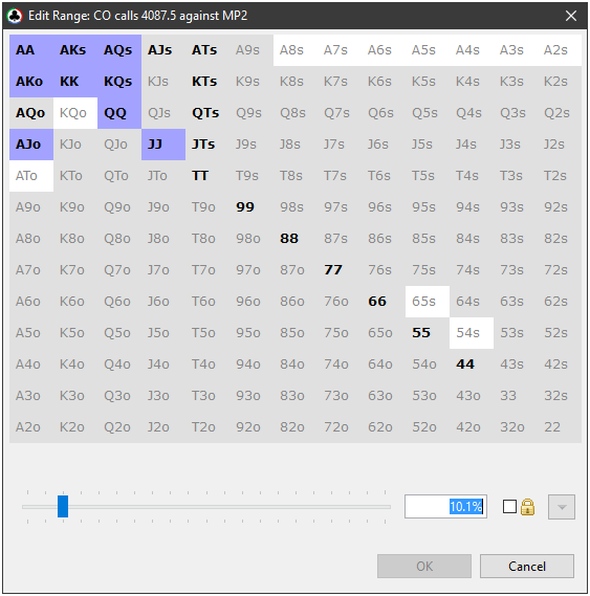Select the 44 pair cell
This screenshot has height=596, width=590.
coord(471,365)
